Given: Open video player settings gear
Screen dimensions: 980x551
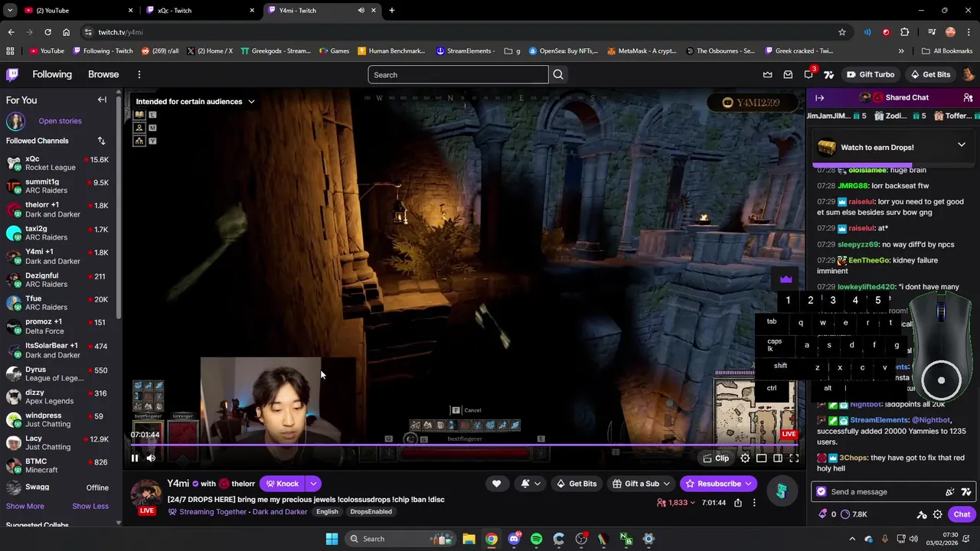Looking at the screenshot, I should pyautogui.click(x=745, y=458).
